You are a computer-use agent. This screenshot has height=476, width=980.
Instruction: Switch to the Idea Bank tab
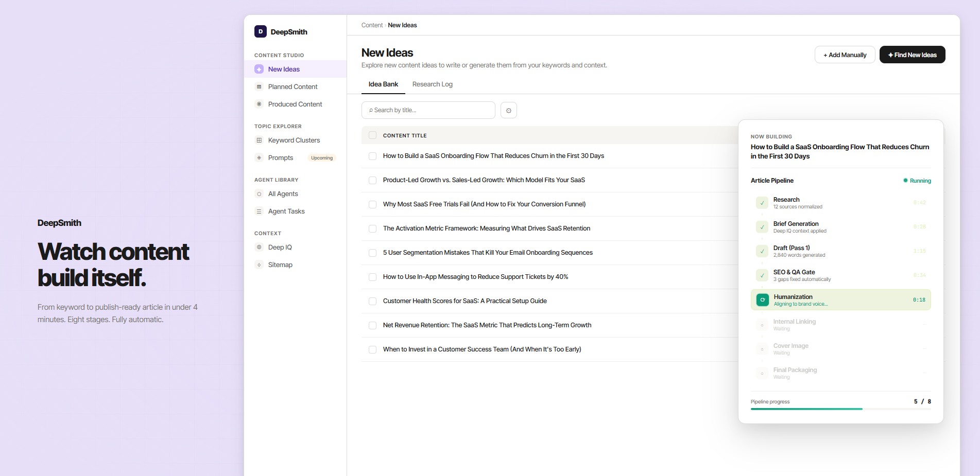[383, 84]
